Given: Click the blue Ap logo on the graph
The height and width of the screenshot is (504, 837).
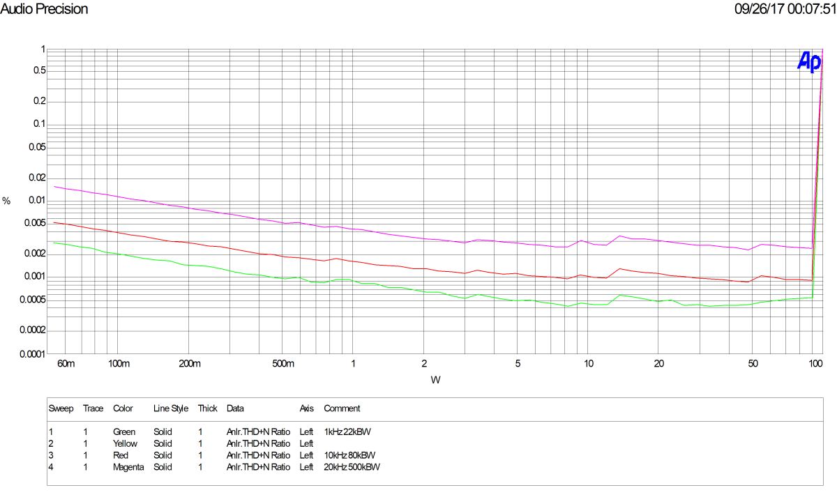Looking at the screenshot, I should pos(809,62).
